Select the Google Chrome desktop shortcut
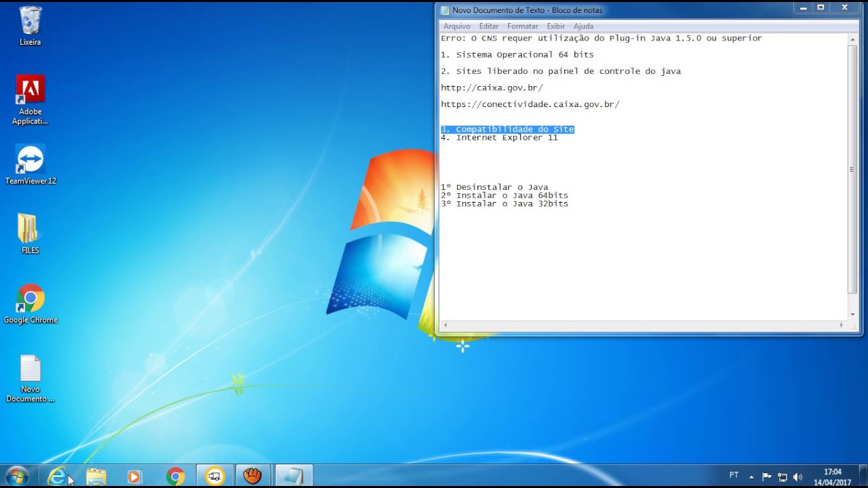The width and height of the screenshot is (868, 488). click(x=31, y=304)
